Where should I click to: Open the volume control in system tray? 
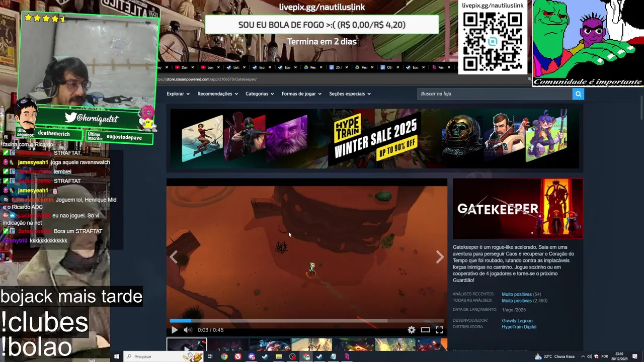[589, 356]
